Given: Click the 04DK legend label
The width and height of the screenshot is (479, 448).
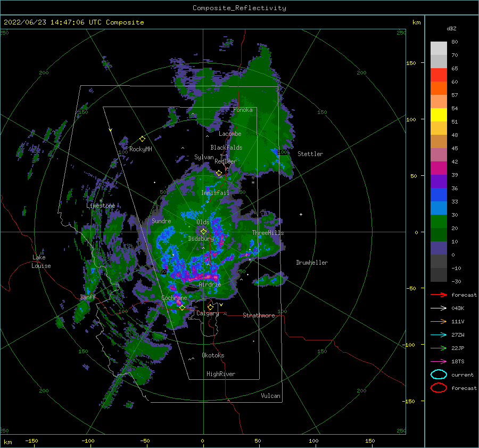Looking at the screenshot, I should click(458, 308).
